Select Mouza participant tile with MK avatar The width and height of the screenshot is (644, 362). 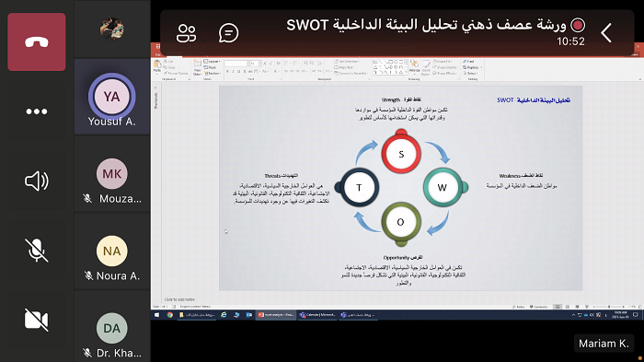(111, 174)
